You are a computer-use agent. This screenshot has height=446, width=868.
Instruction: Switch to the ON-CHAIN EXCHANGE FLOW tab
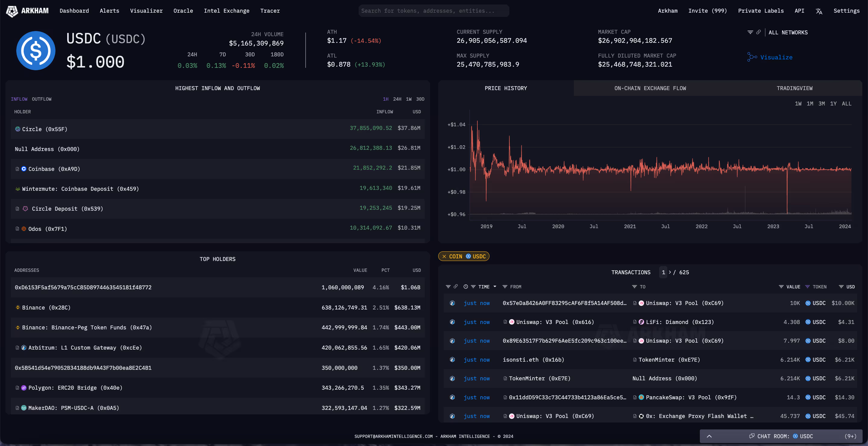650,88
